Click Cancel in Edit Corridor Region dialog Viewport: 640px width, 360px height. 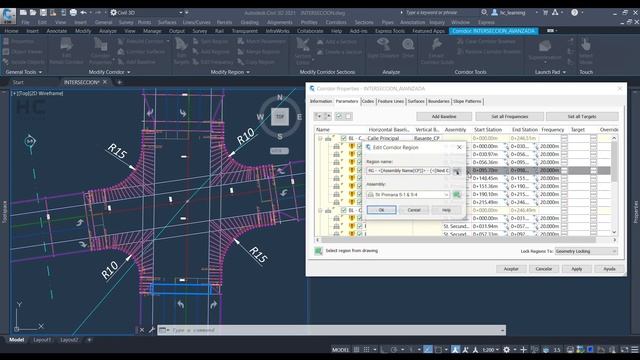click(x=414, y=210)
